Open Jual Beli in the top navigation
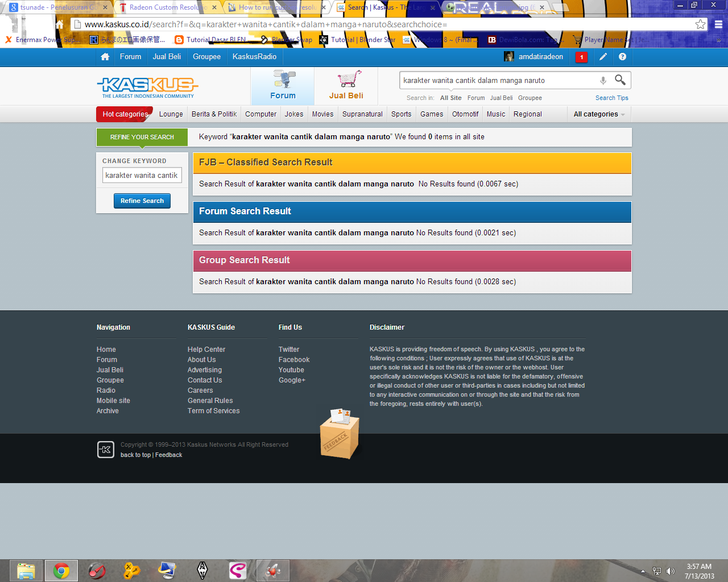The width and height of the screenshot is (728, 582). (167, 57)
